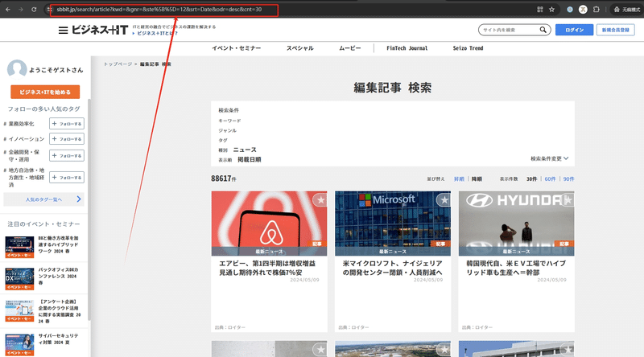
Task: Favorite the Hyundai article with star icon
Action: tap(568, 200)
